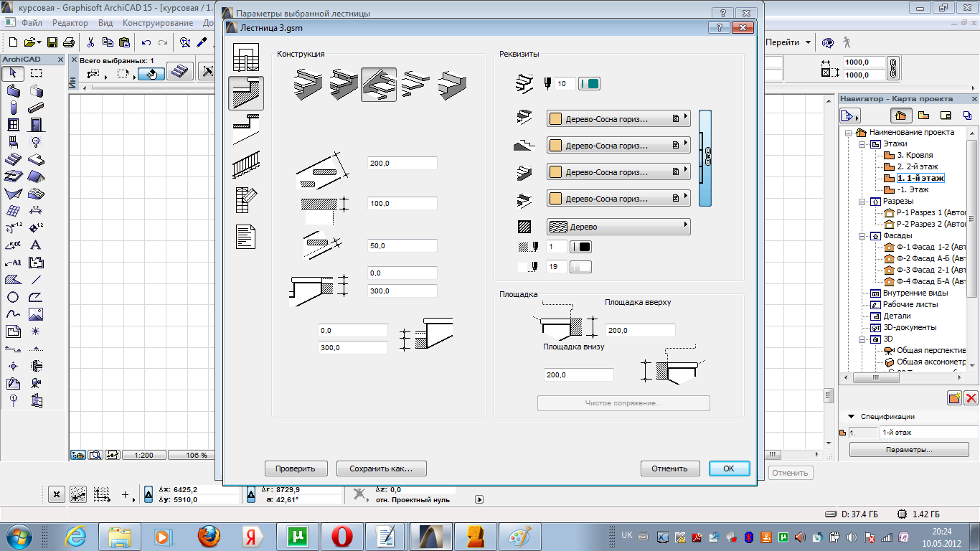The height and width of the screenshot is (551, 980).
Task: Open third Дерево-Сосна material dropdown
Action: [618, 171]
